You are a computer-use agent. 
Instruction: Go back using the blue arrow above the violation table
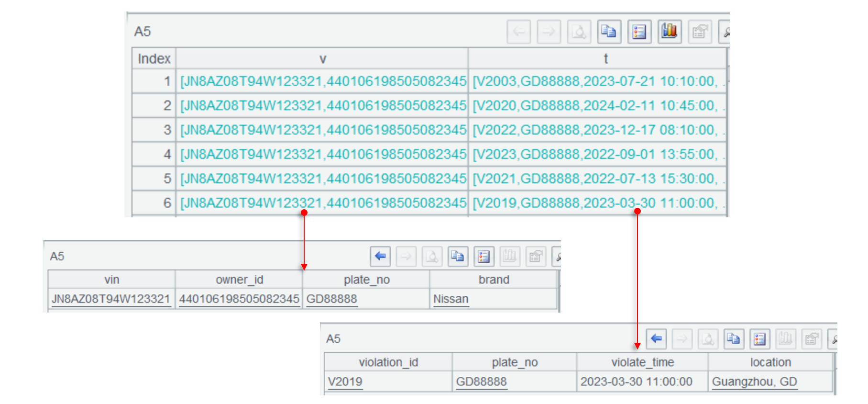tap(656, 339)
